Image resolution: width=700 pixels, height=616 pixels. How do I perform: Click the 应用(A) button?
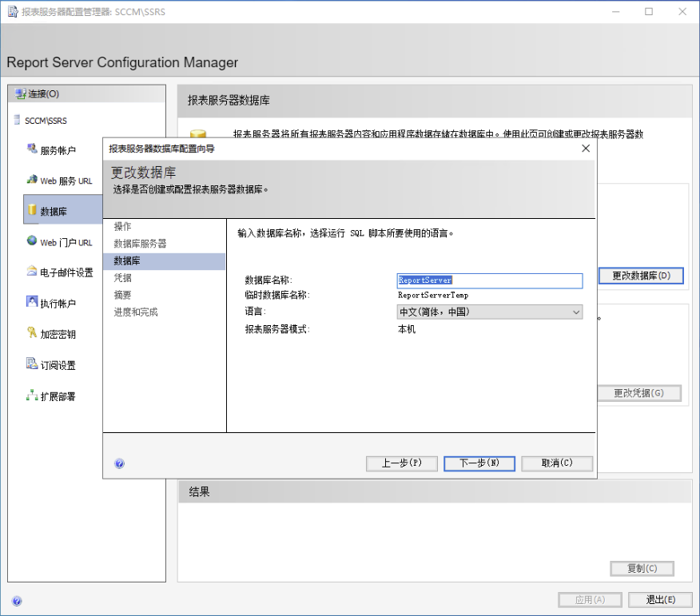(x=590, y=600)
